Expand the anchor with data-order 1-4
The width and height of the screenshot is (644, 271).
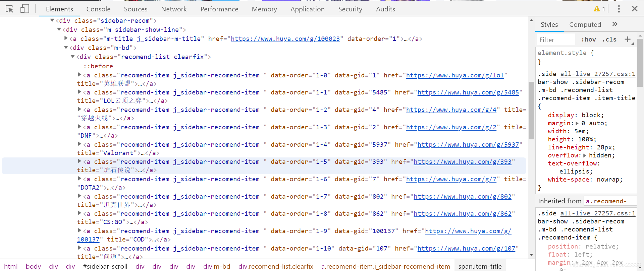80,144
